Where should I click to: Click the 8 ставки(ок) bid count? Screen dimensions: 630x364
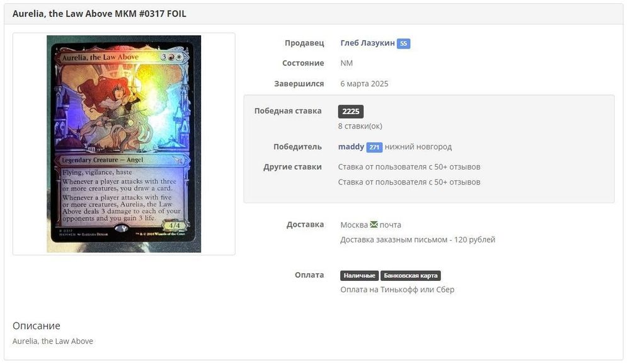click(360, 126)
